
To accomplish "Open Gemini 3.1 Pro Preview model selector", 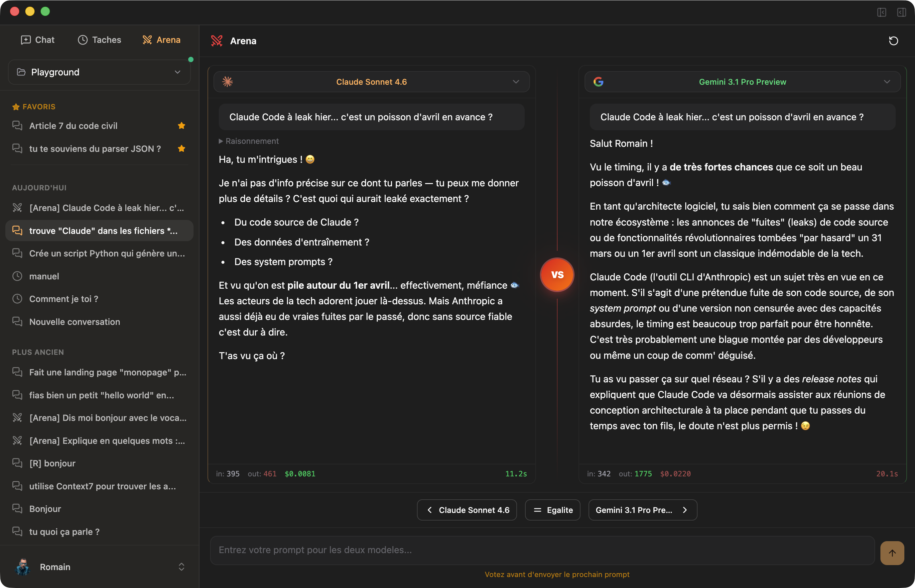I will click(742, 82).
